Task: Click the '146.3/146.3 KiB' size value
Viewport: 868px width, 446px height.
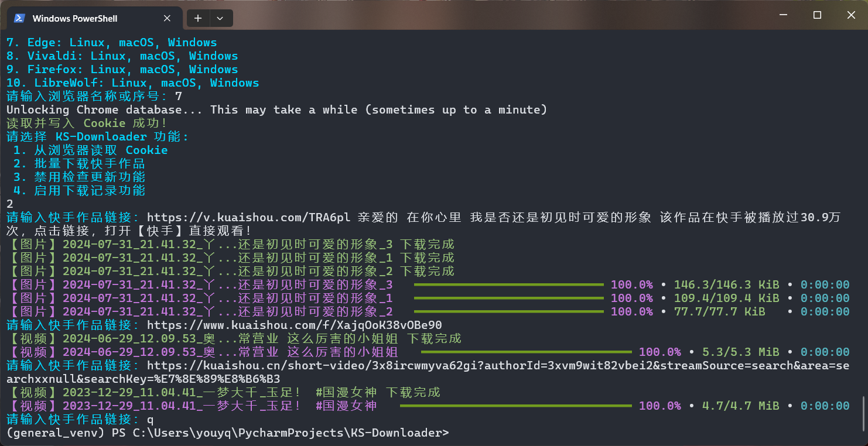Action: [726, 285]
